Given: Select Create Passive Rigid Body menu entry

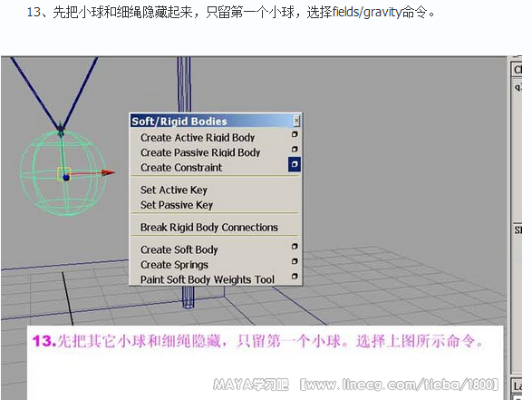Looking at the screenshot, I should tap(200, 152).
